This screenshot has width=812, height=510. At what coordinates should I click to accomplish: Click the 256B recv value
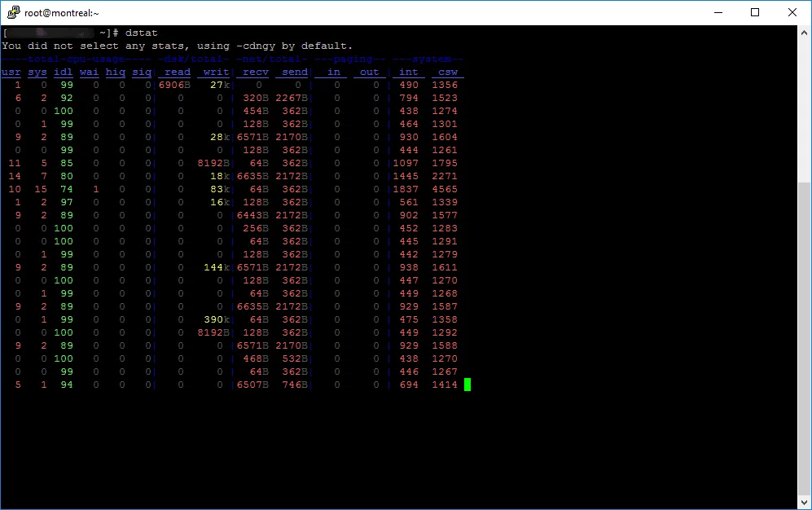(x=256, y=228)
